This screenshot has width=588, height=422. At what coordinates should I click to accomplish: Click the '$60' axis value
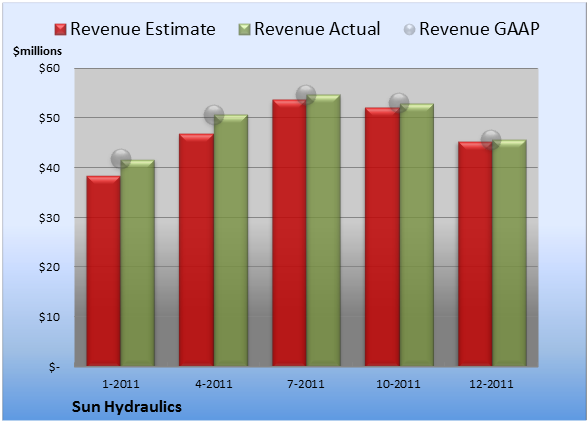tap(49, 68)
